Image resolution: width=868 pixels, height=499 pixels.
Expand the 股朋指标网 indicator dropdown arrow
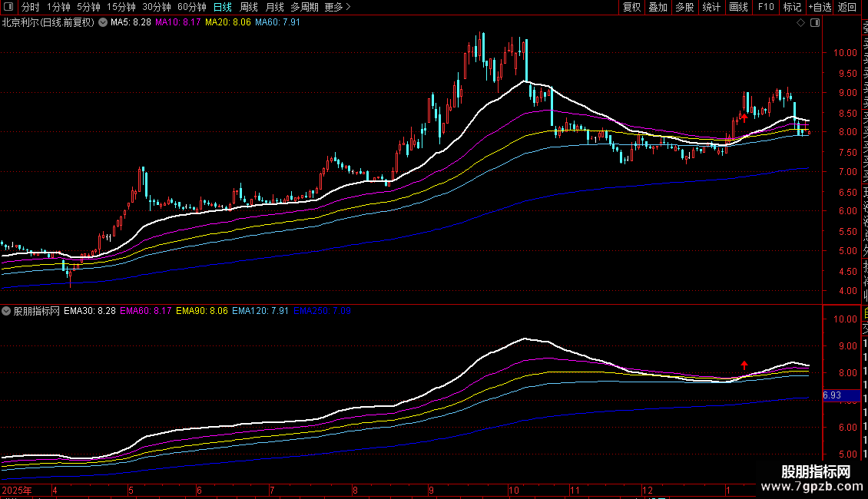(x=7, y=312)
